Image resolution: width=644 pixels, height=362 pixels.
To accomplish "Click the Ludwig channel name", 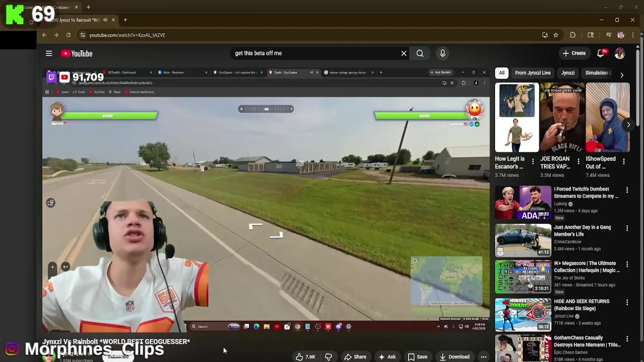I will [560, 204].
